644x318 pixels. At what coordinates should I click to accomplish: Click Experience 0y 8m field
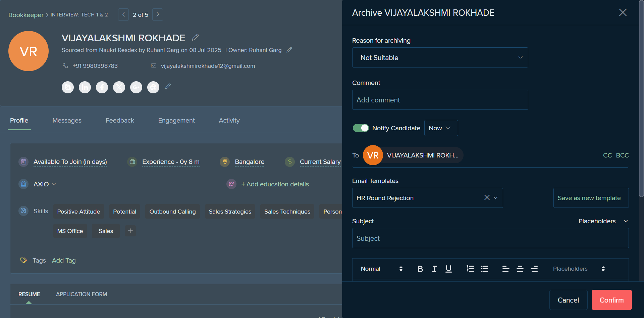(x=171, y=162)
